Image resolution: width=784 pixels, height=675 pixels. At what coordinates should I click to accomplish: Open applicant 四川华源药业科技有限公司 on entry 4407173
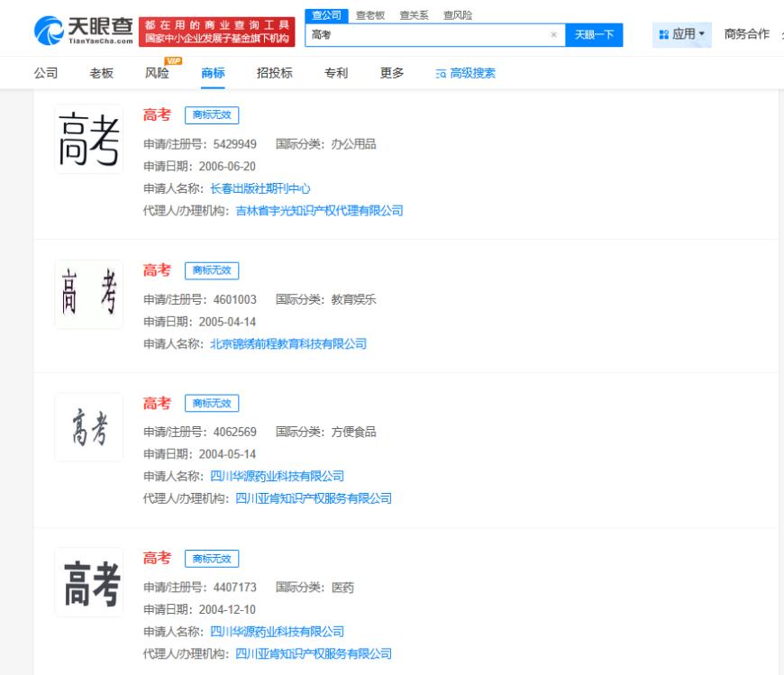pyautogui.click(x=277, y=632)
